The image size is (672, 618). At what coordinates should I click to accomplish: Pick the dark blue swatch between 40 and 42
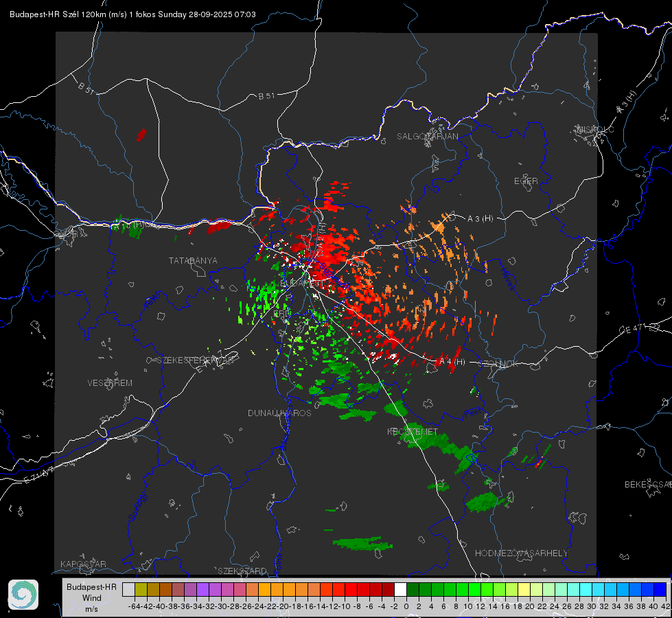pyautogui.click(x=660, y=589)
